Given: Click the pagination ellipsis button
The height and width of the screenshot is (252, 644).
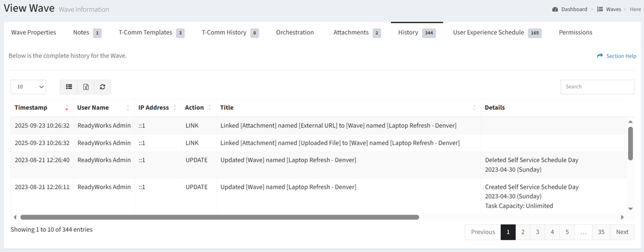Looking at the screenshot, I should 583,232.
